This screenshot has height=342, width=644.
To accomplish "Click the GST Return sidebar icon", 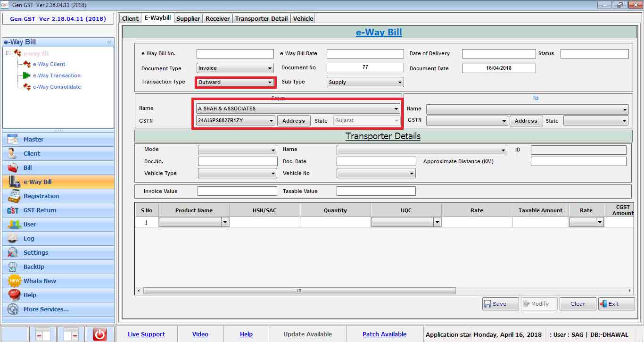I will coord(13,210).
